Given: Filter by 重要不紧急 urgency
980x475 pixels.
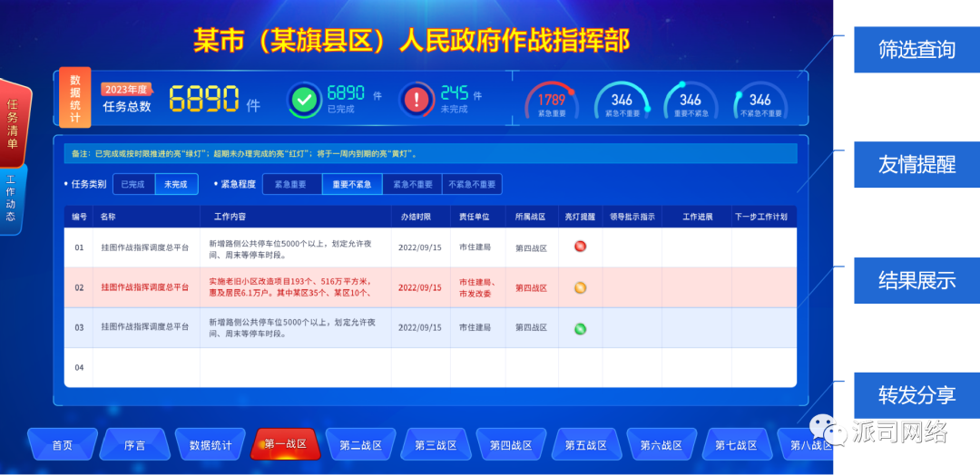Looking at the screenshot, I should click(x=352, y=184).
